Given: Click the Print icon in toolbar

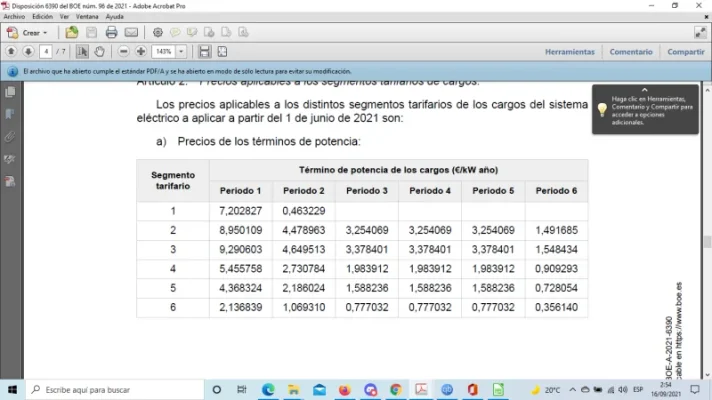Looking at the screenshot, I should pos(111,33).
